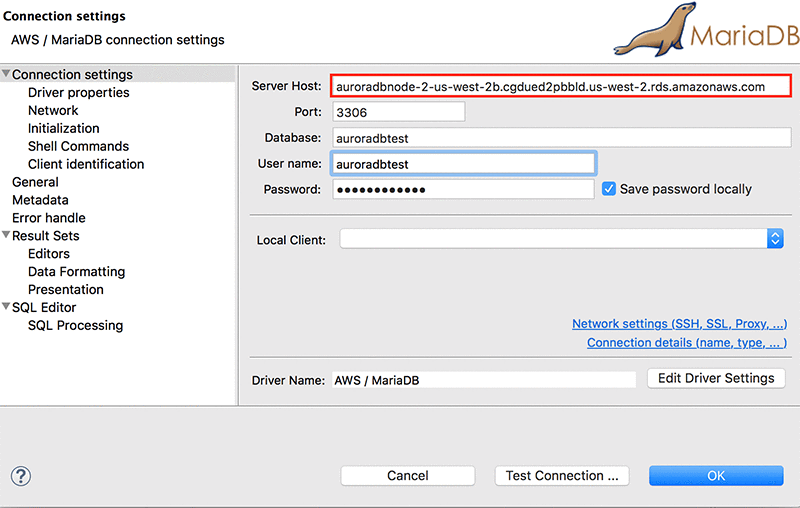Select Metadata in the settings tree
Image resolution: width=800 pixels, height=508 pixels.
coord(40,199)
